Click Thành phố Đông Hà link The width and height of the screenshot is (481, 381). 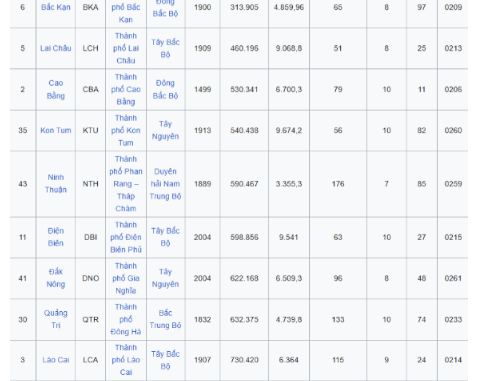[126, 319]
